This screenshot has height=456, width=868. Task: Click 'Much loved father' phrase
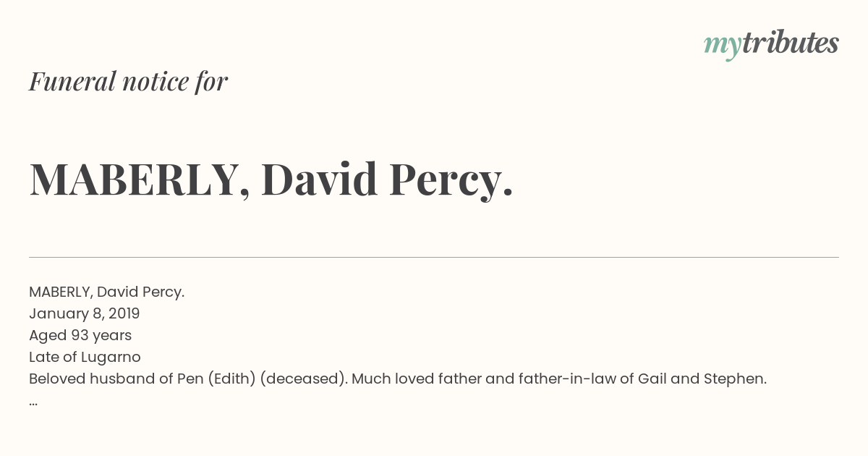[x=411, y=379]
